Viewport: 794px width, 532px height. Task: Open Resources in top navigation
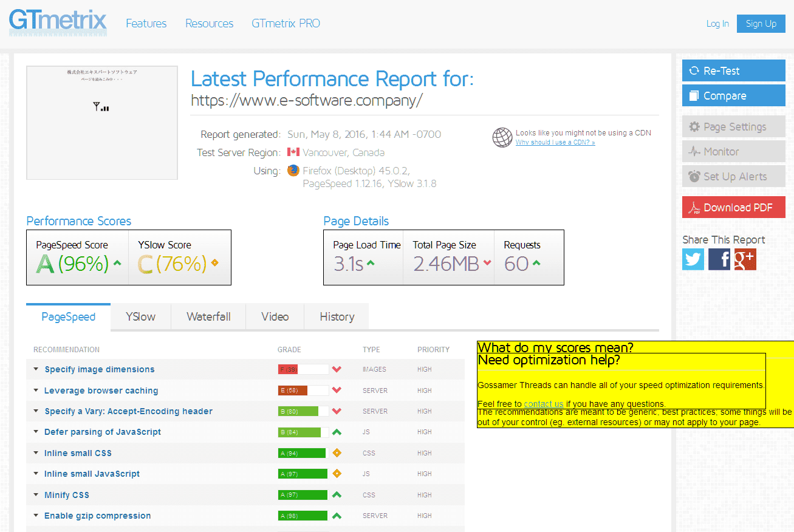click(210, 24)
